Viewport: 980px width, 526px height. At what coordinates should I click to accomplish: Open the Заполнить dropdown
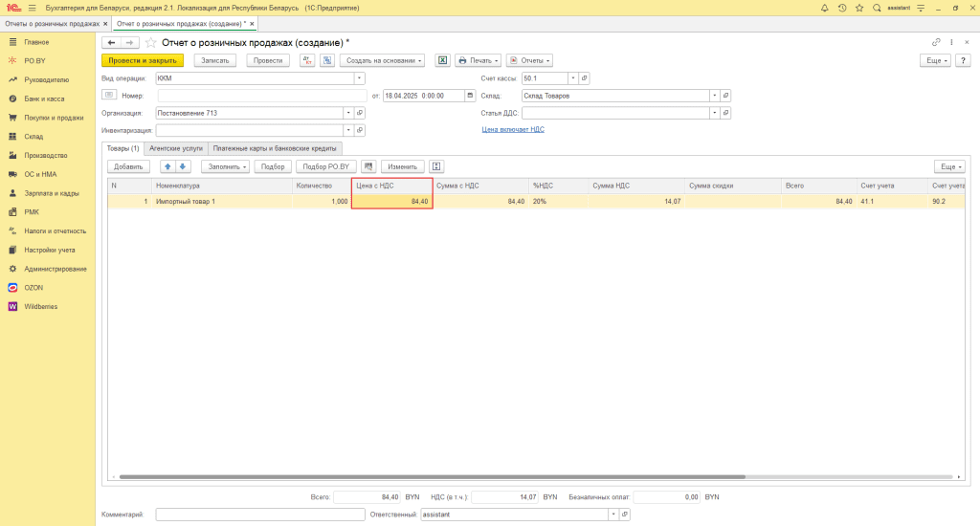pos(226,166)
